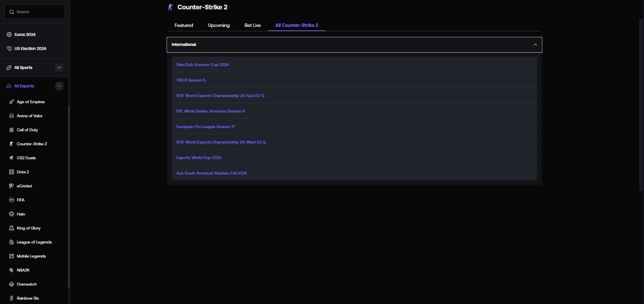Screen dimensions: 644x304
Task: Go to the Bet Live tab
Action: (253, 25)
